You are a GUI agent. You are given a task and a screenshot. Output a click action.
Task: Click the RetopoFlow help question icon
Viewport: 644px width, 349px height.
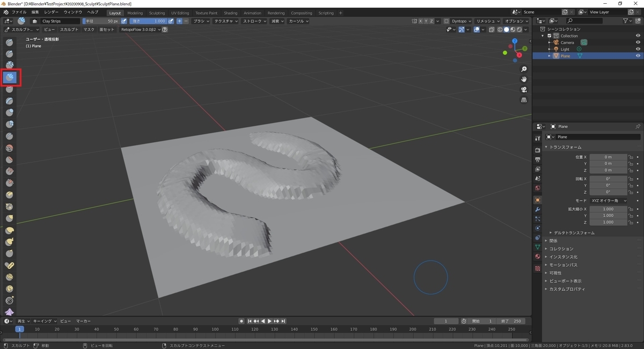tap(165, 30)
